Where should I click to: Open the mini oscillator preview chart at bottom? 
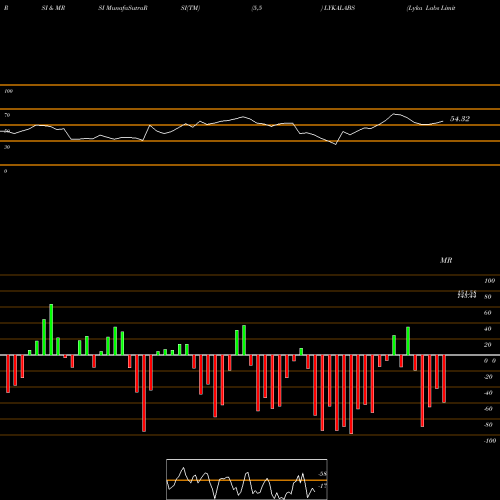[x=247, y=479]
